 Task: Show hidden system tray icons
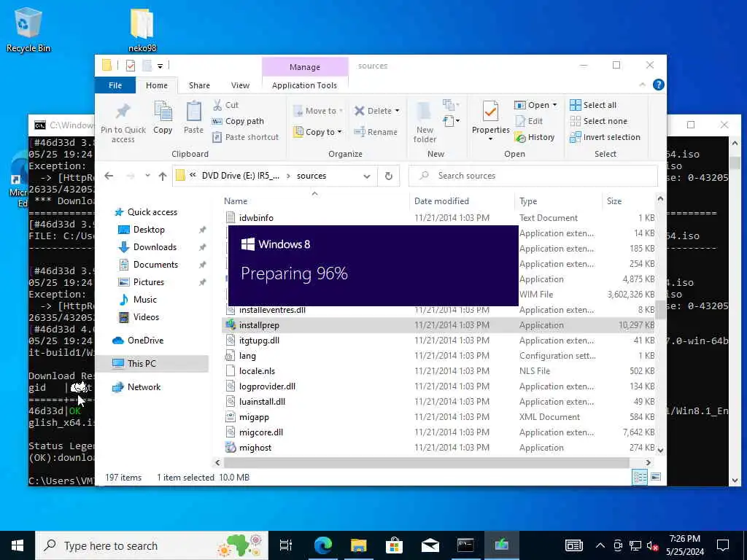point(600,545)
